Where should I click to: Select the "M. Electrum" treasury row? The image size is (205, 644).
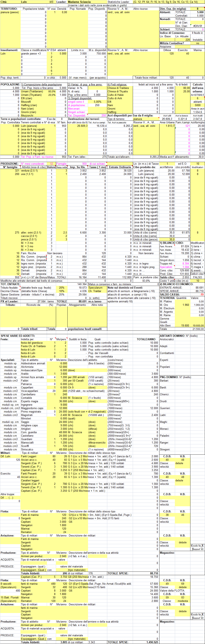167,308
